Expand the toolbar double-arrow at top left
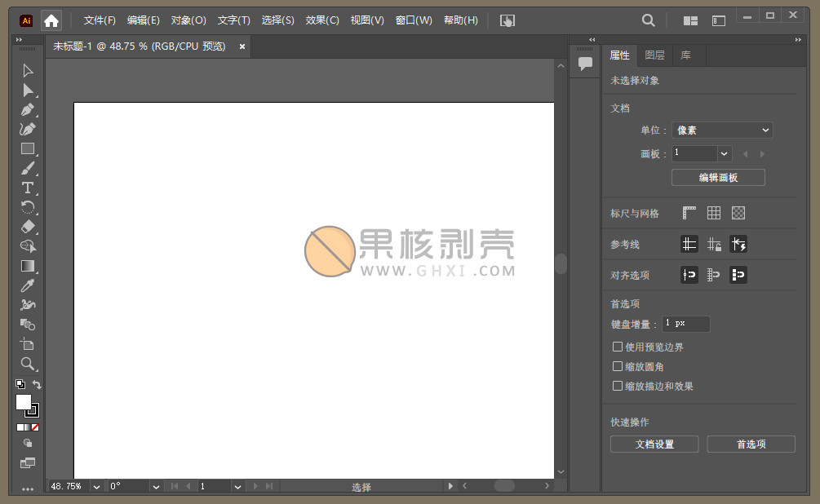Screen dimensions: 820x504 (20, 40)
